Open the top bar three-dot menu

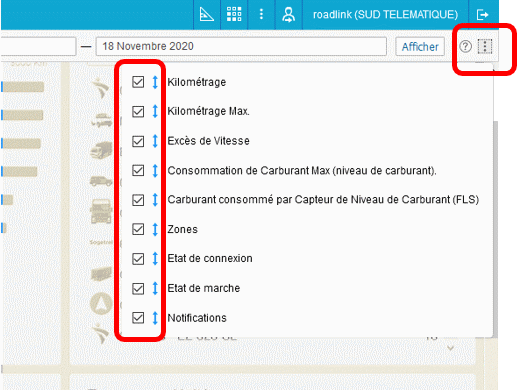click(261, 14)
